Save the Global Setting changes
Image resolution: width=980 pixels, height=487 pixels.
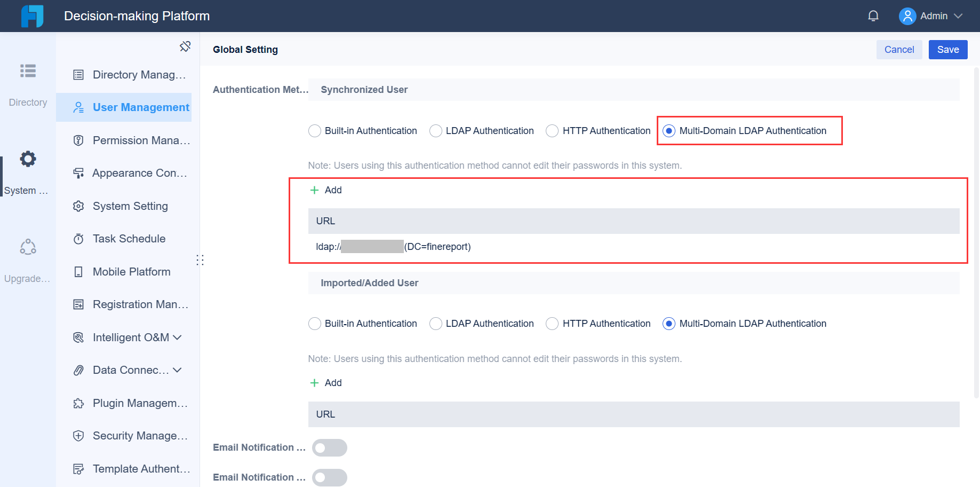click(x=947, y=49)
